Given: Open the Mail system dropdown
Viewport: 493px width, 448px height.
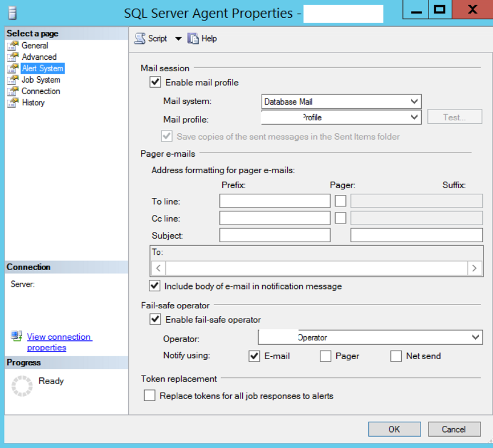Looking at the screenshot, I should pos(341,101).
